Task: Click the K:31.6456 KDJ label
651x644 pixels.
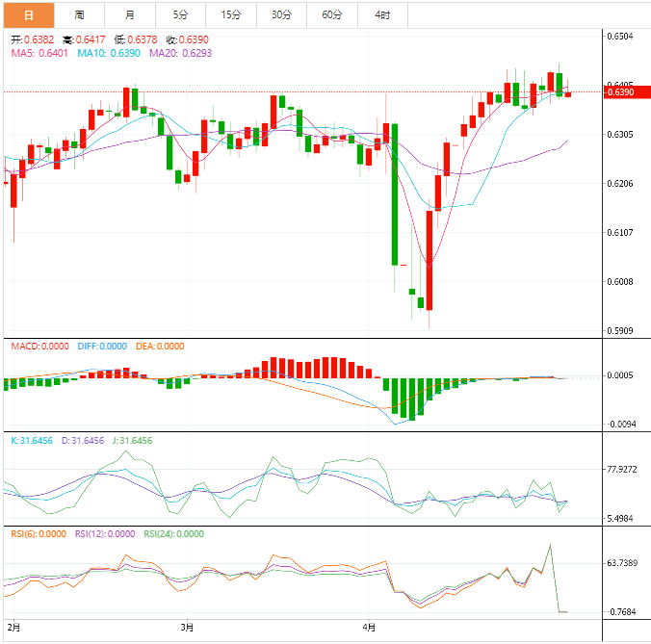Action: [31, 440]
